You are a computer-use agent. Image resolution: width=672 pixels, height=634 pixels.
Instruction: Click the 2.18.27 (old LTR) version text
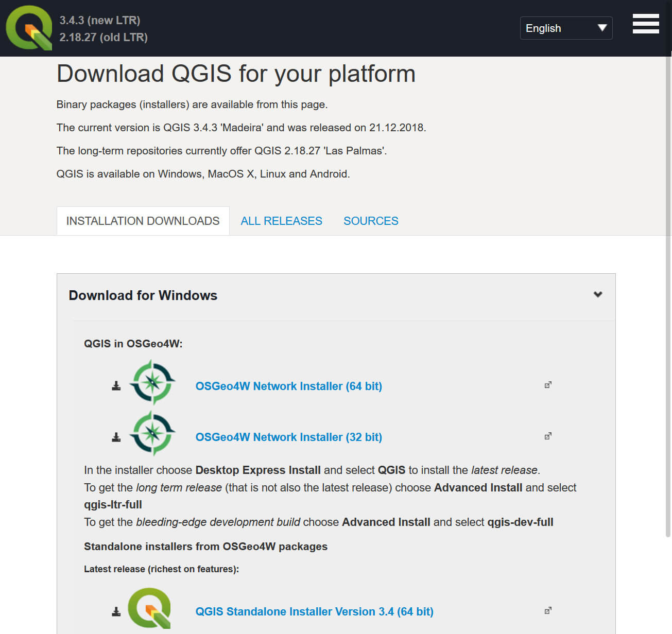point(104,37)
